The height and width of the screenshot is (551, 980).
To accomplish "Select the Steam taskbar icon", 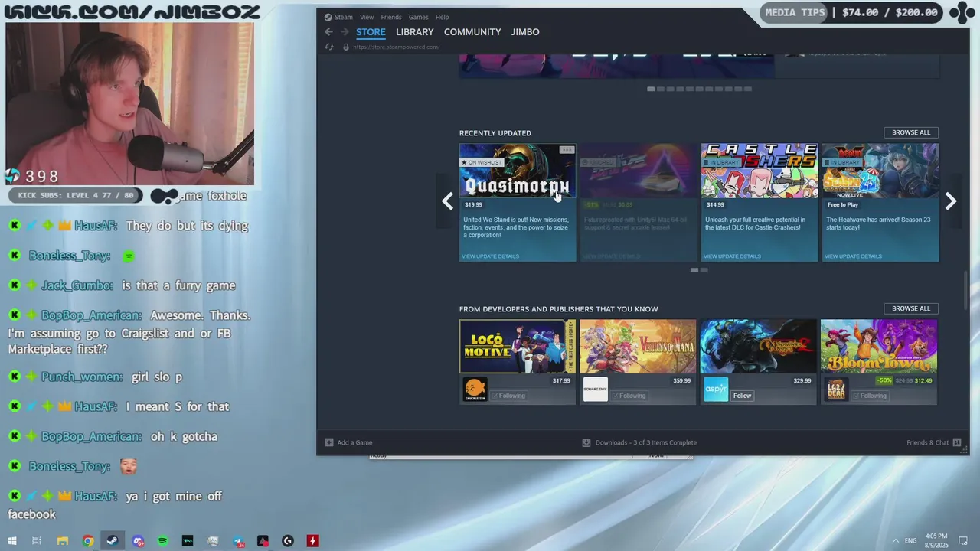I will (113, 541).
